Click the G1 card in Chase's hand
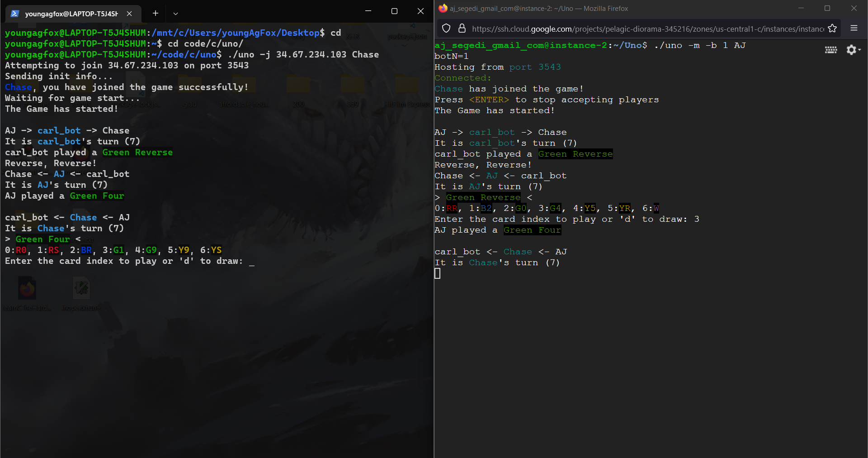 pos(119,250)
